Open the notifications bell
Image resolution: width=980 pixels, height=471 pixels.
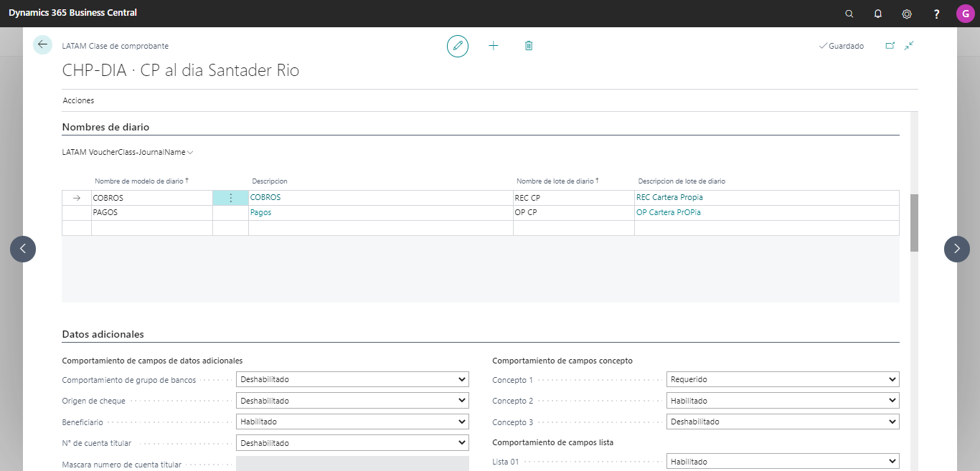878,14
